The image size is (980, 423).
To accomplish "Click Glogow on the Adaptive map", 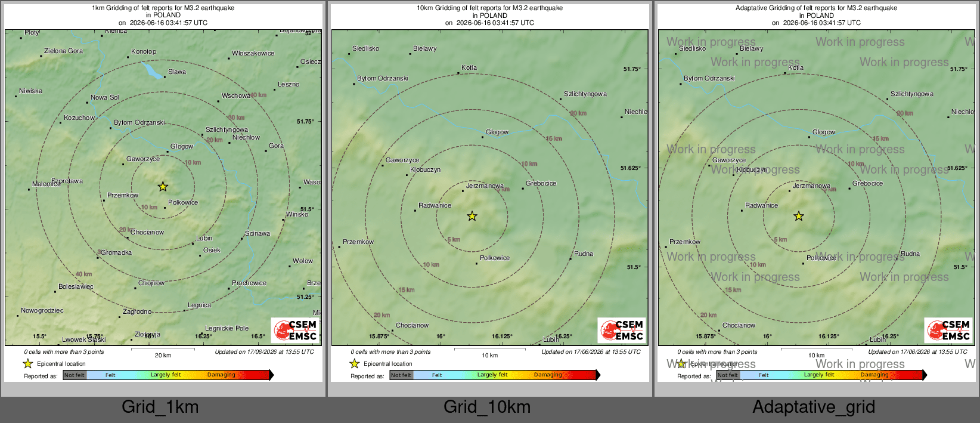I will 824,132.
